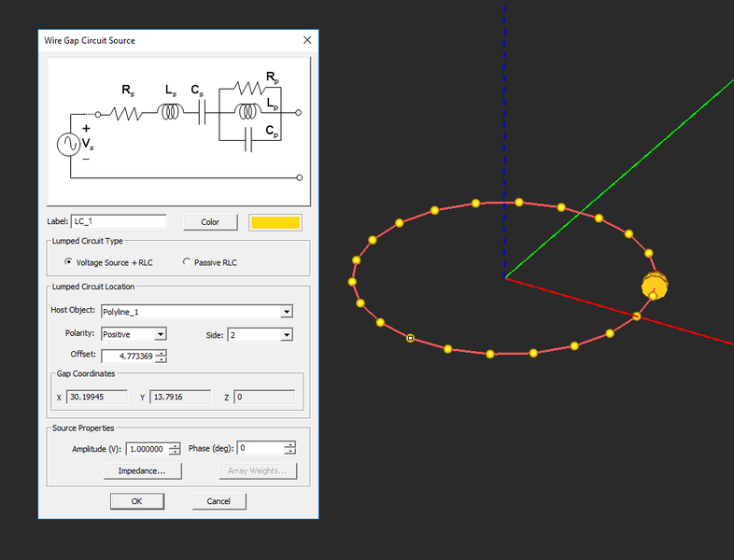Image resolution: width=734 pixels, height=560 pixels.
Task: Cancel the circuit source dialog
Action: [x=219, y=501]
